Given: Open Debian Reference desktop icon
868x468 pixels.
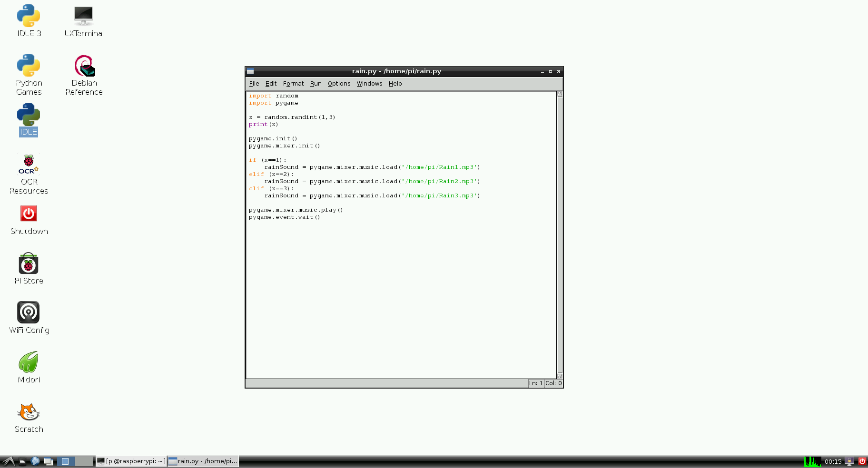Looking at the screenshot, I should click(x=84, y=75).
